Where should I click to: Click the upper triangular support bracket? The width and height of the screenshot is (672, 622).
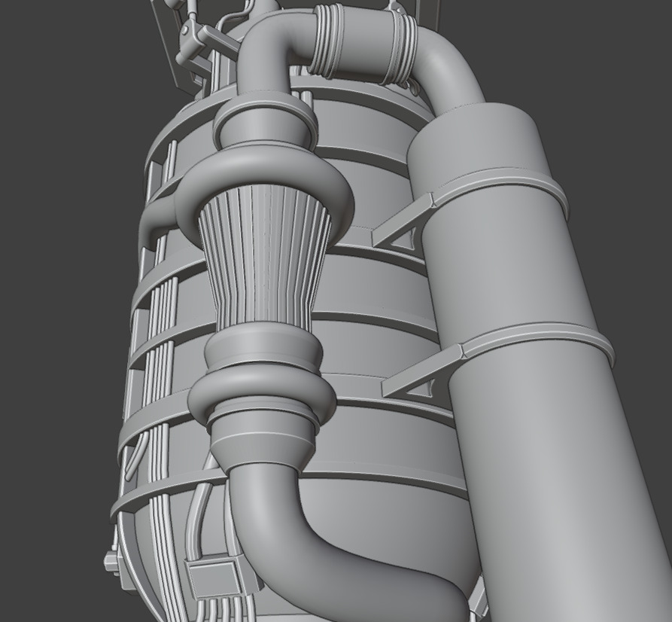(403, 222)
